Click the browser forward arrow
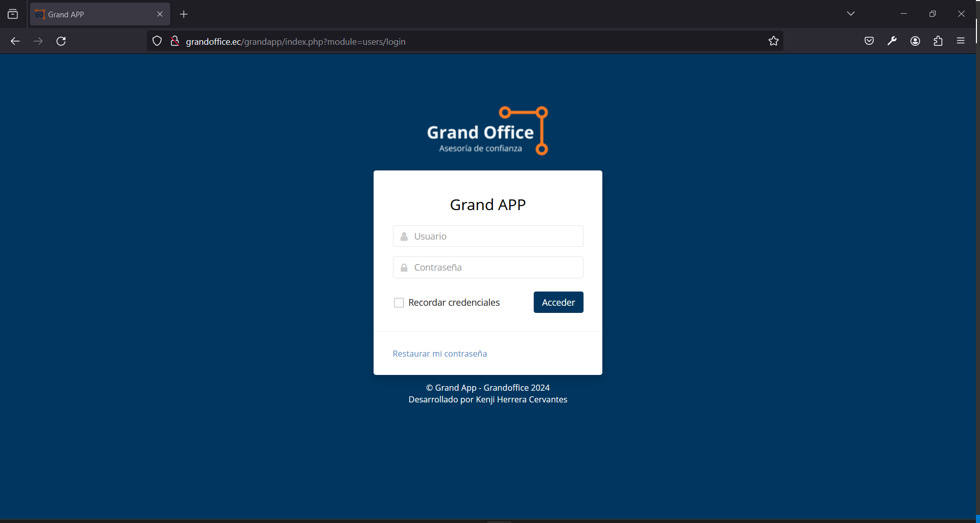The image size is (980, 523). coord(38,41)
